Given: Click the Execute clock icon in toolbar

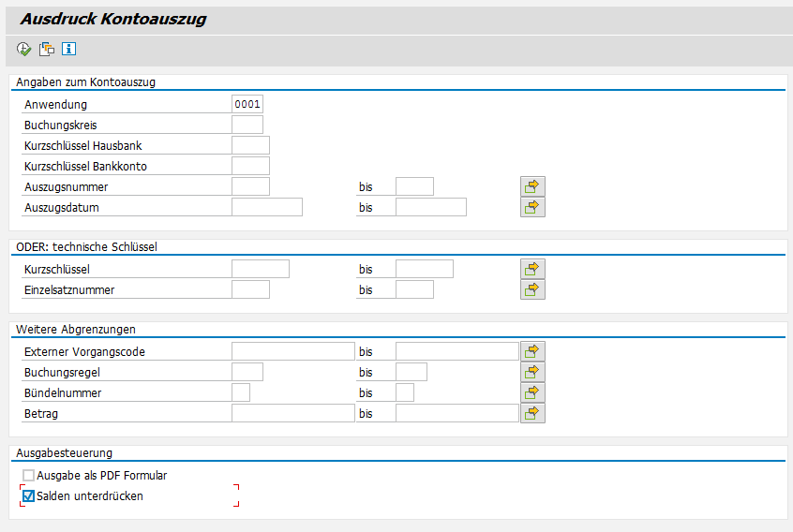Looking at the screenshot, I should pyautogui.click(x=23, y=49).
